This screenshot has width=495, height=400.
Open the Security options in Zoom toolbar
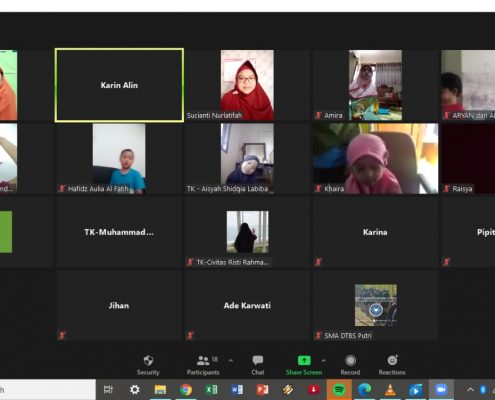[x=148, y=365]
